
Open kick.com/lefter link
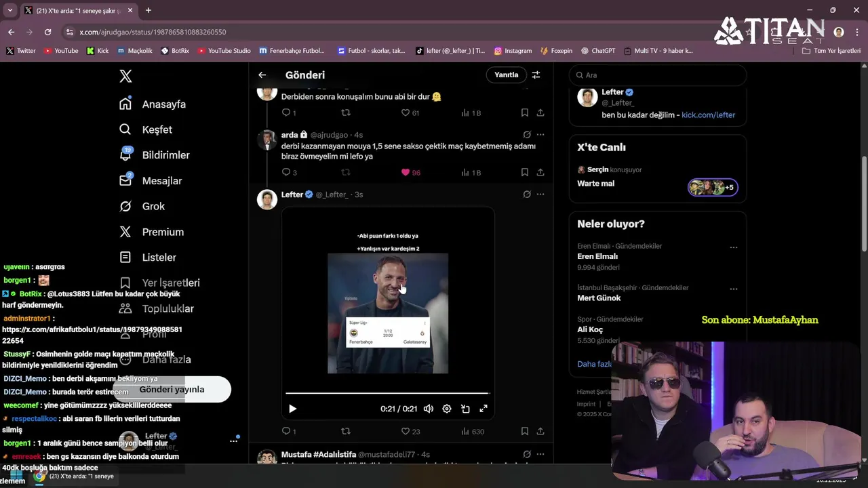(708, 115)
